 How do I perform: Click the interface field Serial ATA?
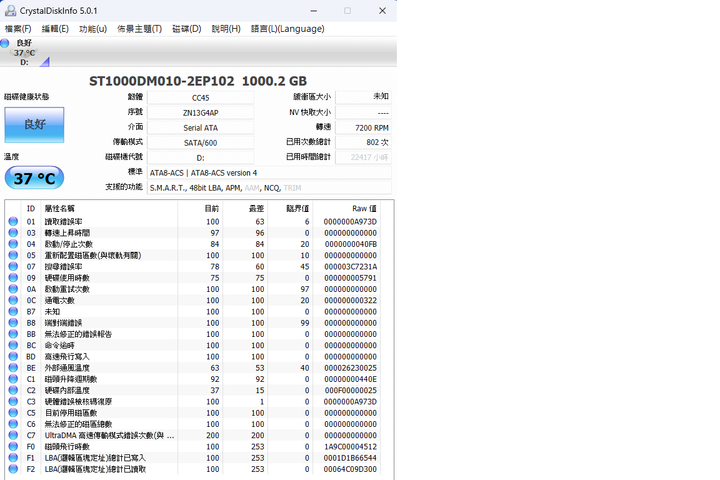[x=201, y=128]
